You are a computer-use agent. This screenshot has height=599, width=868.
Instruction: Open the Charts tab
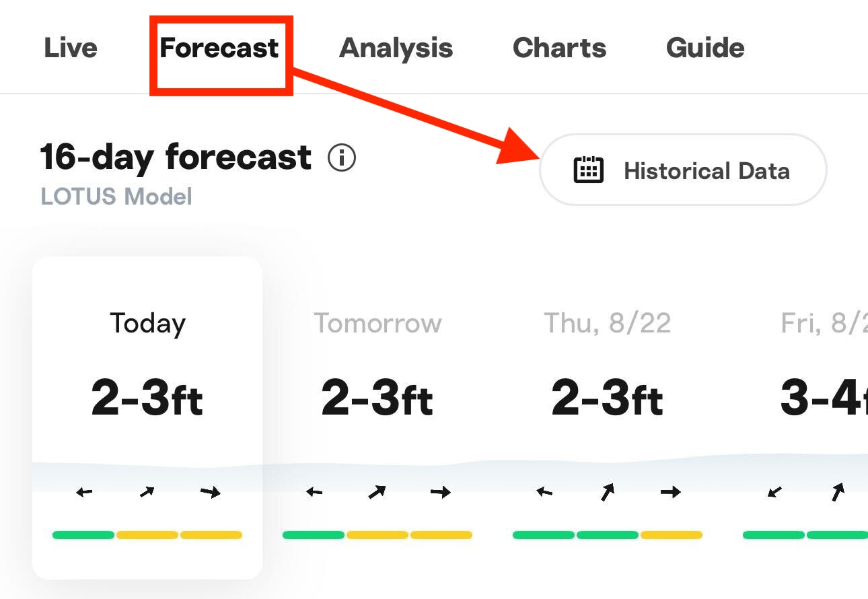click(x=559, y=48)
